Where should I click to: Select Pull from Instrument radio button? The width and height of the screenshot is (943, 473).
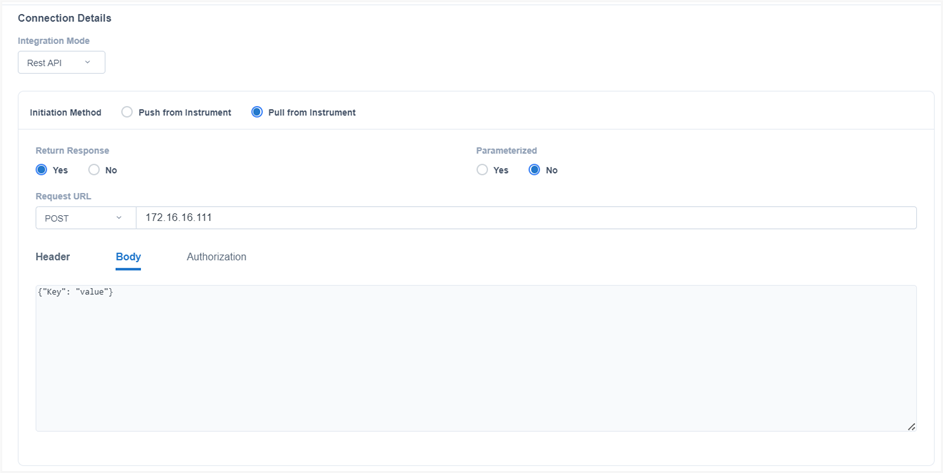[257, 112]
